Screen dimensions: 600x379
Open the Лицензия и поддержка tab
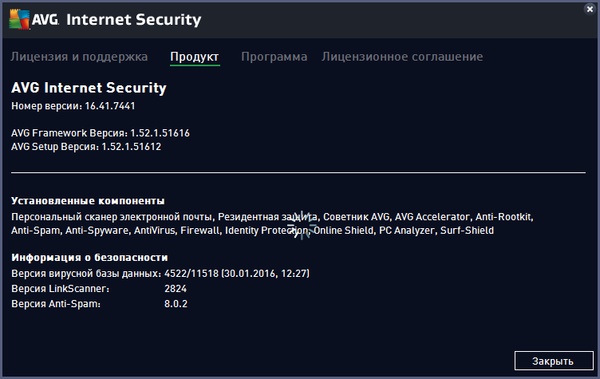point(79,57)
